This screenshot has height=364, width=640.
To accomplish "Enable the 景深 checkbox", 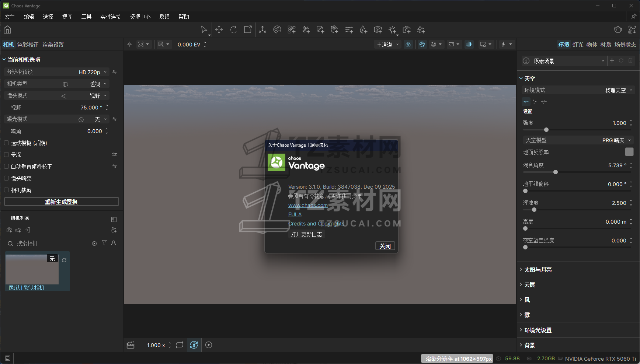I will click(x=6, y=155).
